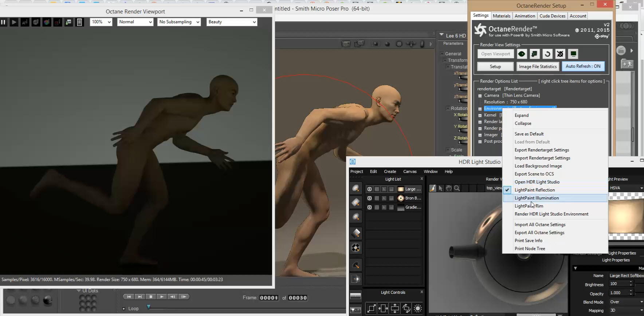Toggle Auto Refresh ON button
The width and height of the screenshot is (644, 316).
tap(583, 66)
